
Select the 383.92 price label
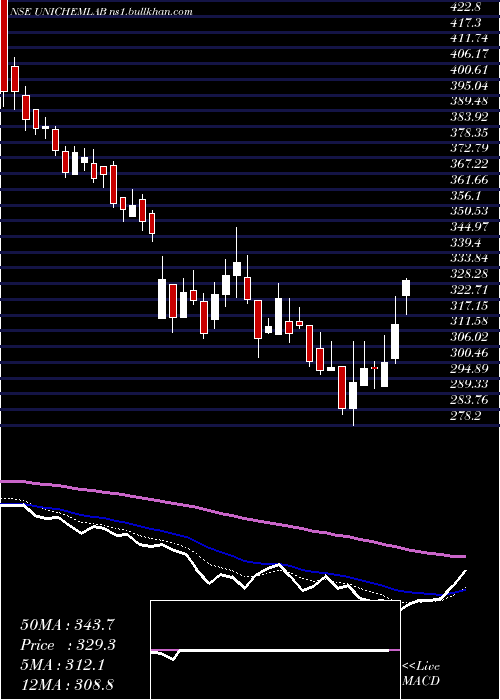tap(470, 117)
